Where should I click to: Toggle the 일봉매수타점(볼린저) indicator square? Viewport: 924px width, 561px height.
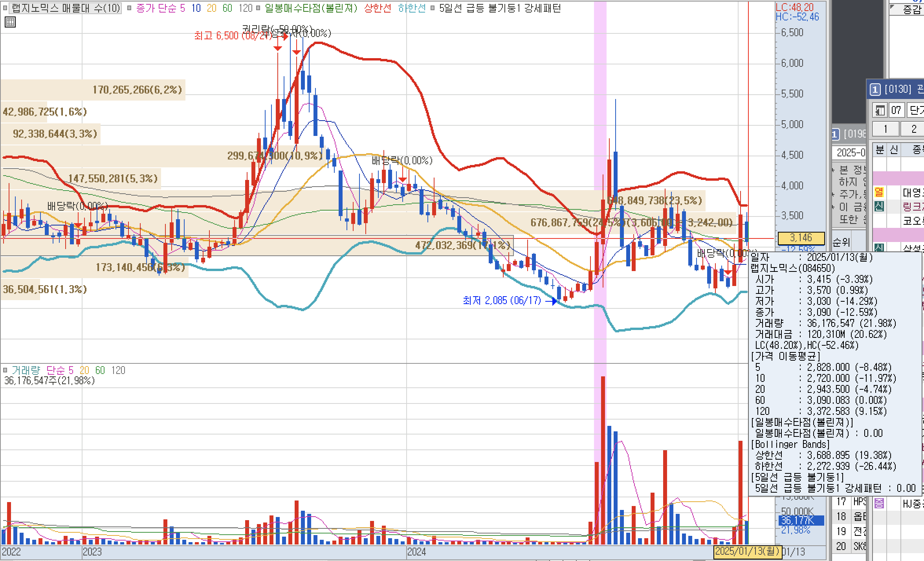258,8
